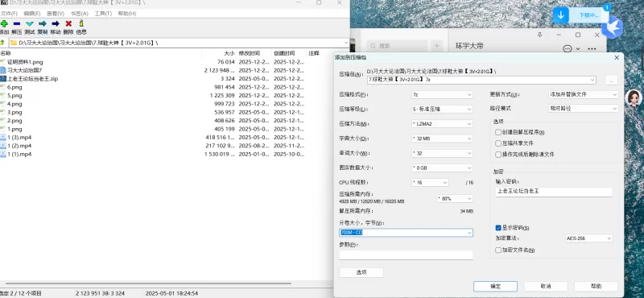Open the 工具(T) menu
The image size is (644, 298).
coord(103,14)
